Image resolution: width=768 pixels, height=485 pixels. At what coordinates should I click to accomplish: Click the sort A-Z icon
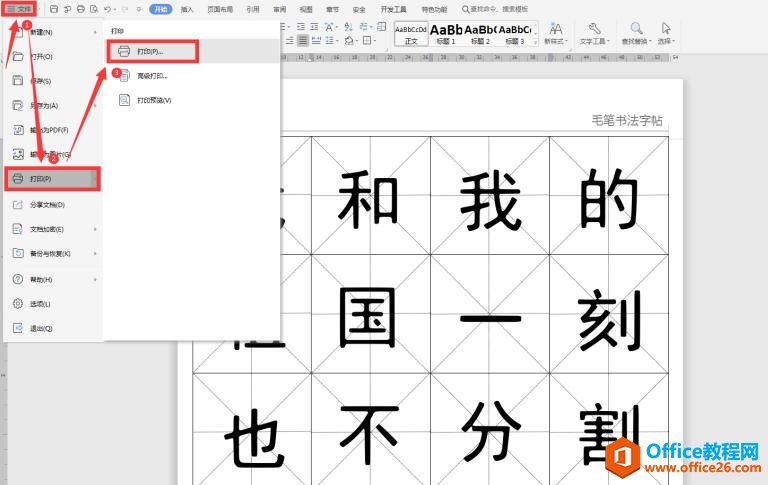[x=348, y=26]
